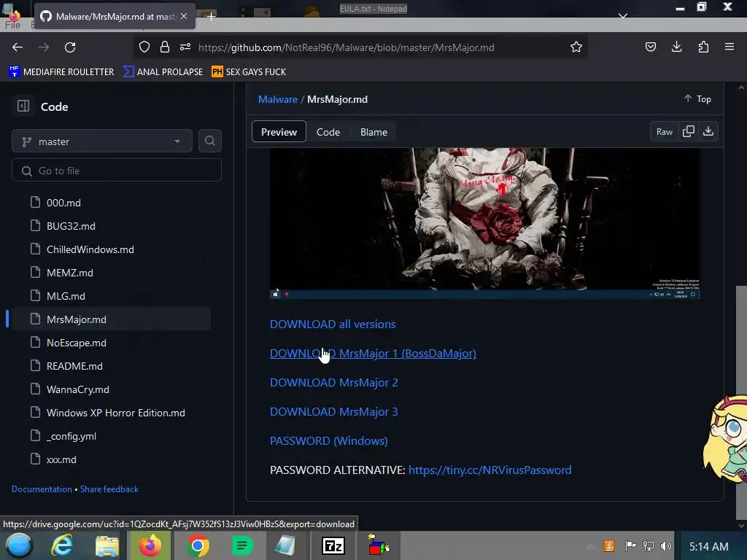Open site permissions icon in address bar

click(x=185, y=47)
